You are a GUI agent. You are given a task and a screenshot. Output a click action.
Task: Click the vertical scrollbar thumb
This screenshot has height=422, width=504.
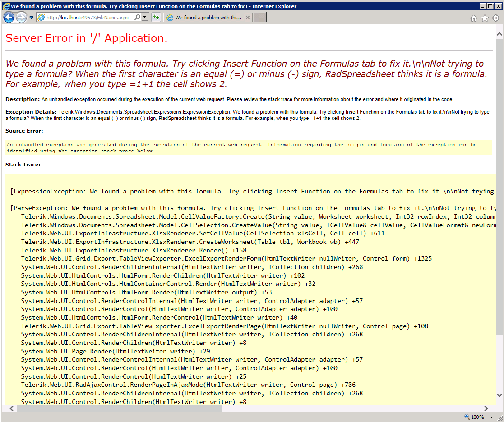pyautogui.click(x=499, y=186)
